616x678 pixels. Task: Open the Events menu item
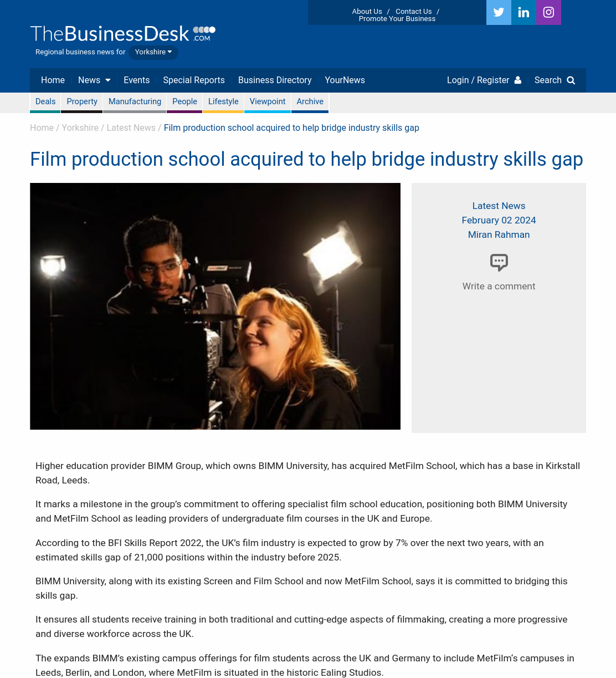coord(137,80)
